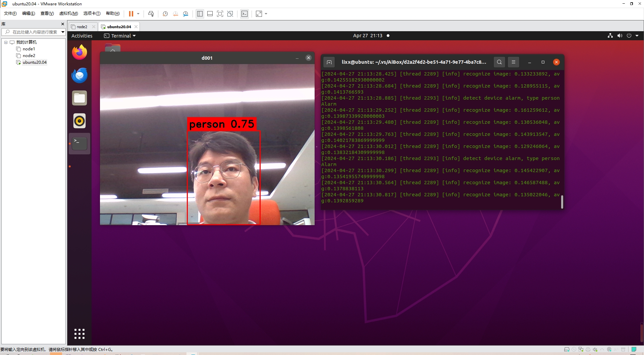Click the terminal search magnifier icon
This screenshot has width=644, height=355.
499,62
